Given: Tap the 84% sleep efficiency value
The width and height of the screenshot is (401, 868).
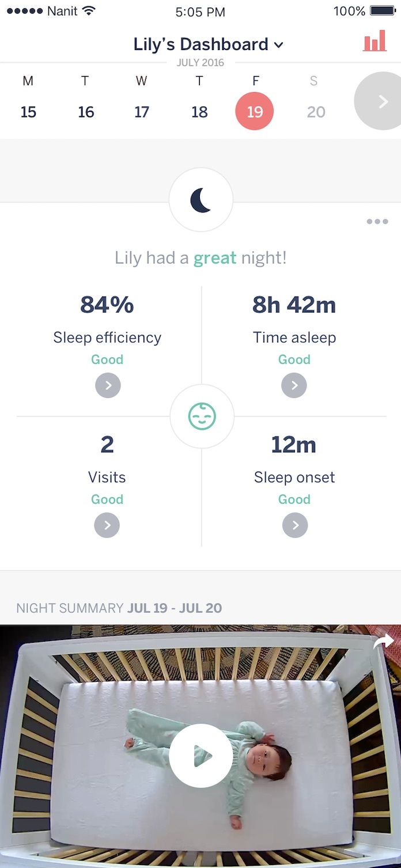Looking at the screenshot, I should coord(107,305).
